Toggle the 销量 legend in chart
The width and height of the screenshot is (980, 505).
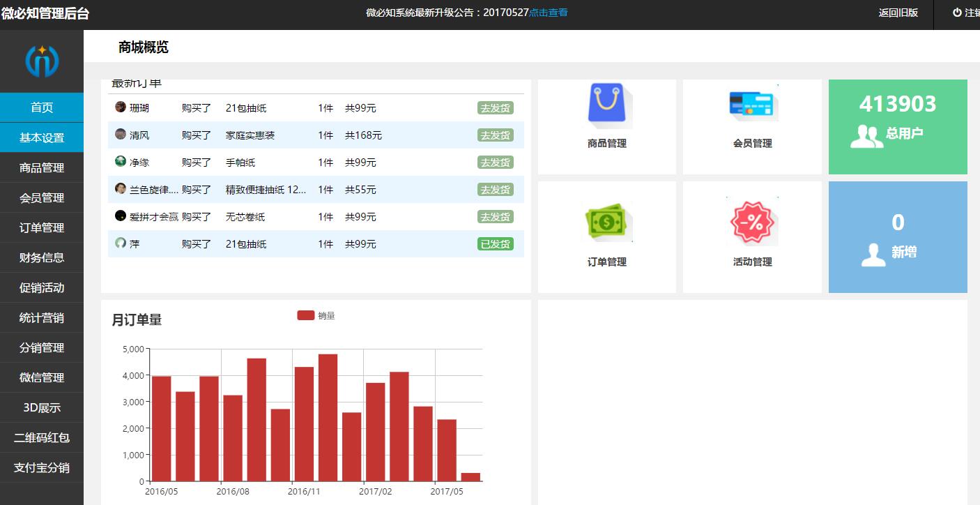pyautogui.click(x=306, y=315)
